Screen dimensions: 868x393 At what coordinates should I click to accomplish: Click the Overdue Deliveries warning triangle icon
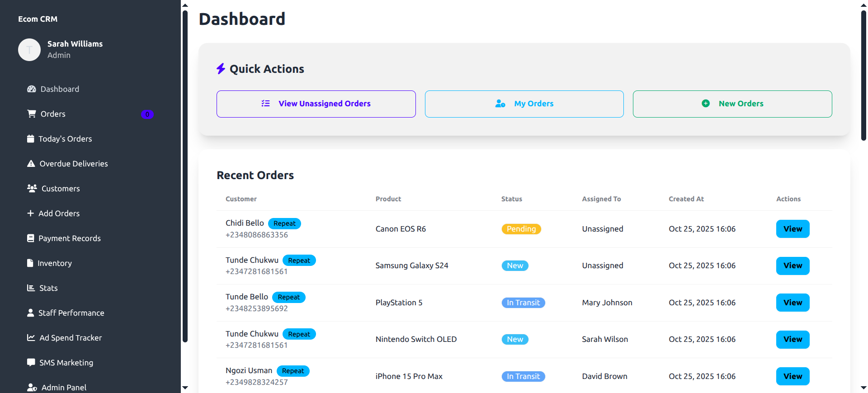(31, 164)
